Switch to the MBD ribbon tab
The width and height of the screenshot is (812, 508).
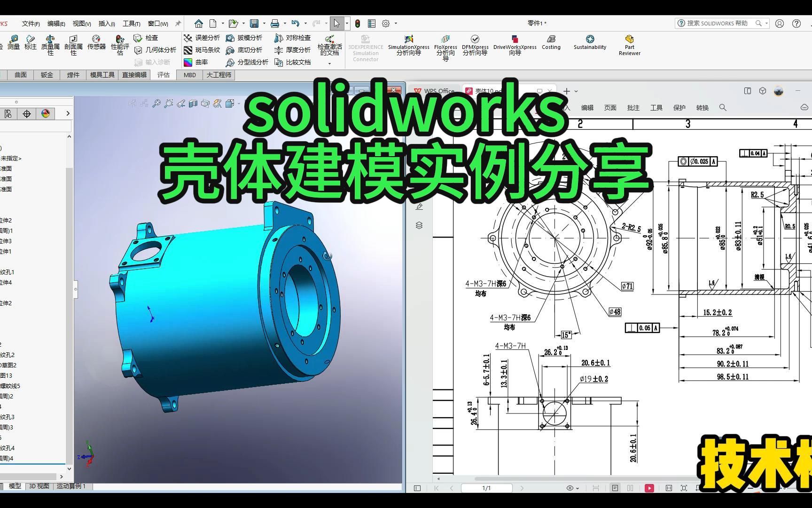[x=190, y=75]
